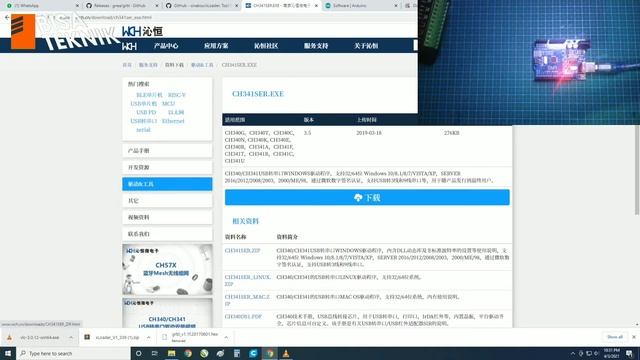Close the Releases gnea/grbl GitHub tab
This screenshot has height=360, width=640.
tap(157, 6)
